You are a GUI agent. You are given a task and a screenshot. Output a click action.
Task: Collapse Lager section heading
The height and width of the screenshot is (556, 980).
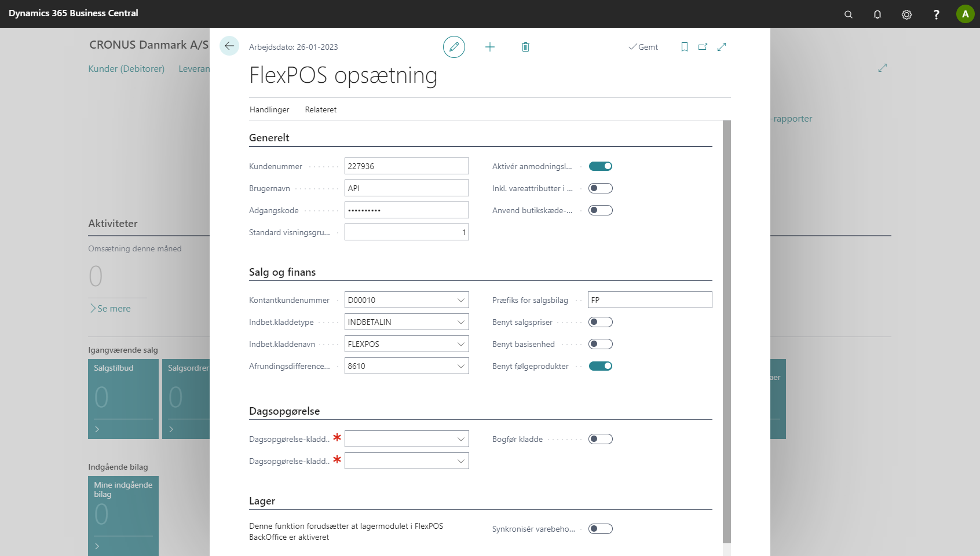262,501
